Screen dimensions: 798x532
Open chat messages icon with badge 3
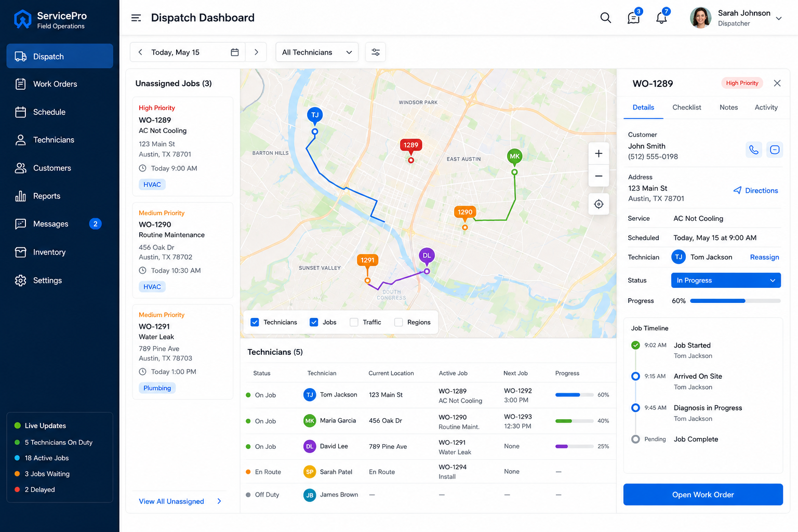634,17
